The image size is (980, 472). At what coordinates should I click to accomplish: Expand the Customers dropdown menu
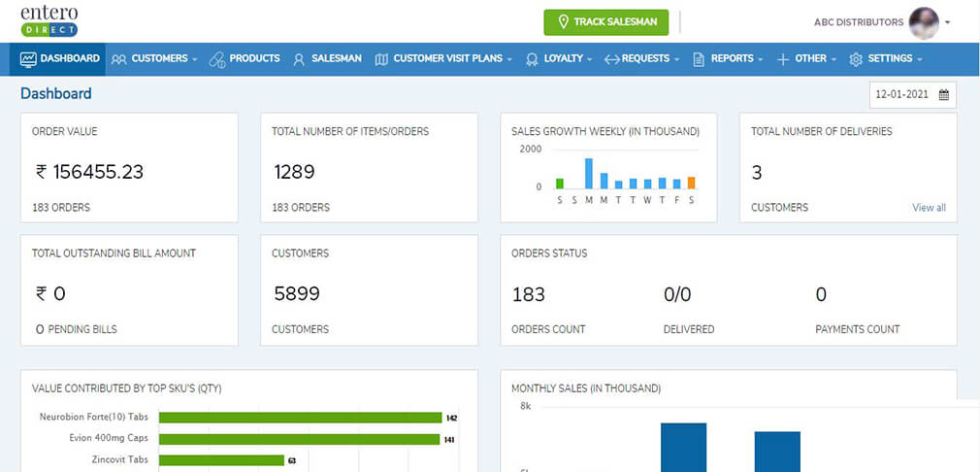tap(160, 59)
